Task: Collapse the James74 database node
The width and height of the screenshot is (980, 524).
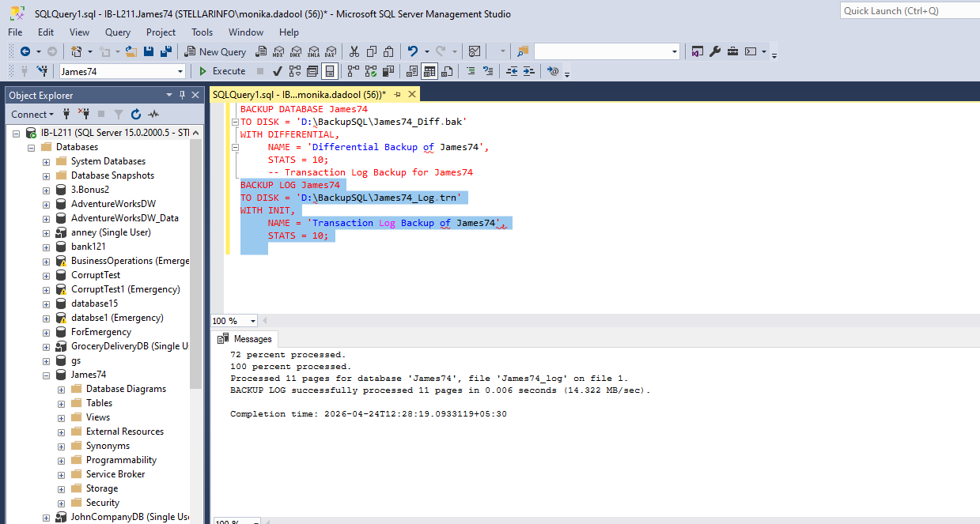Action: pyautogui.click(x=46, y=375)
